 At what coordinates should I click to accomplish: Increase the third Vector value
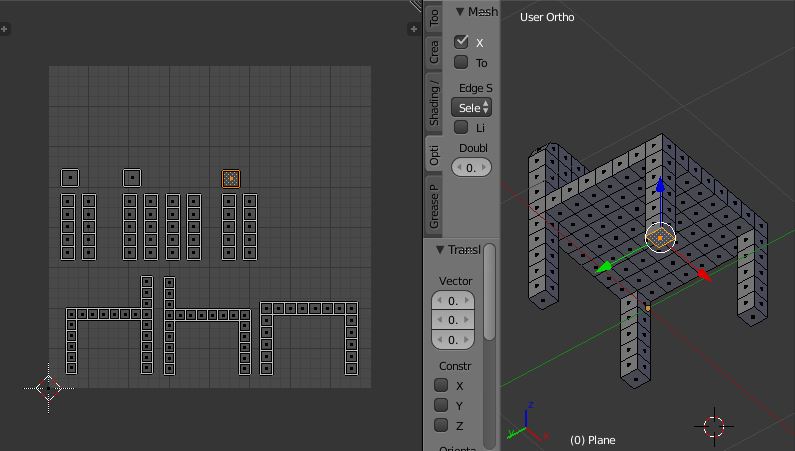[467, 340]
